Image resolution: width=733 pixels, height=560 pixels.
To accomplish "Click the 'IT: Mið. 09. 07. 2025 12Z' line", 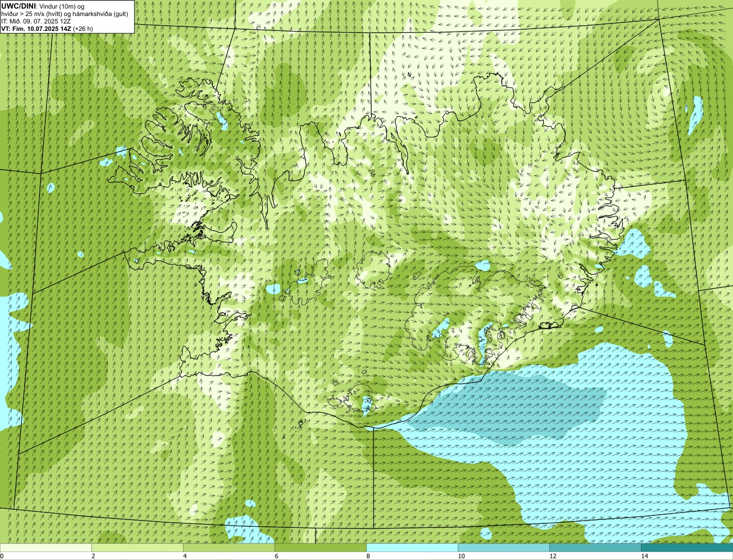I will [37, 21].
